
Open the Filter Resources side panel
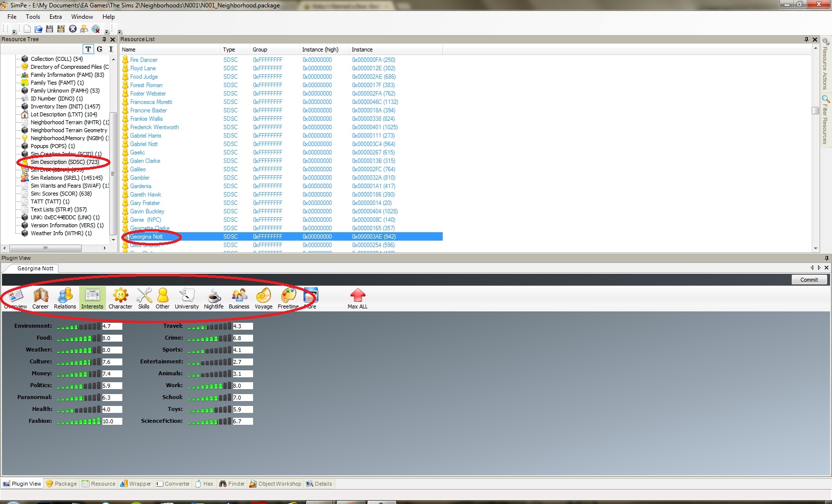(825, 120)
